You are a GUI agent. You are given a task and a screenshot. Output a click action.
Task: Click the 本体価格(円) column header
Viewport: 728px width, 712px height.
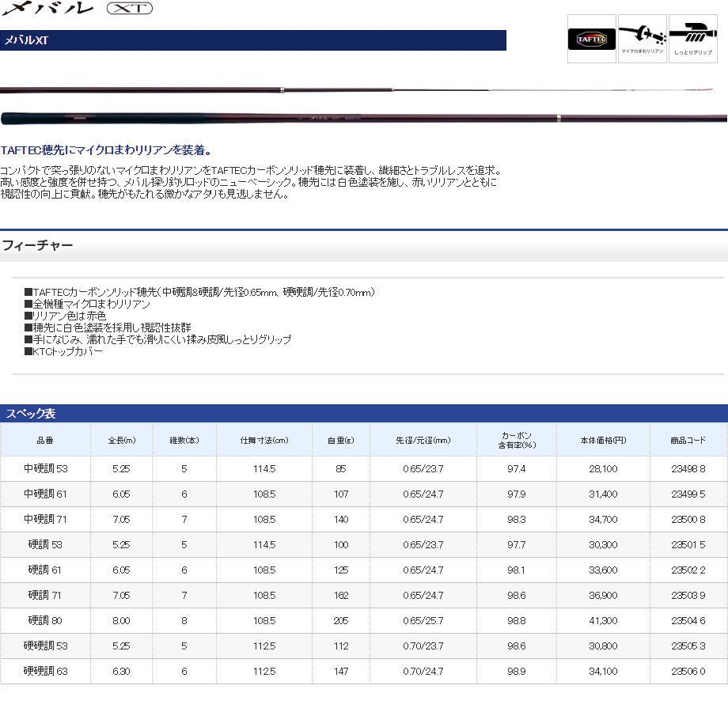[x=603, y=440]
